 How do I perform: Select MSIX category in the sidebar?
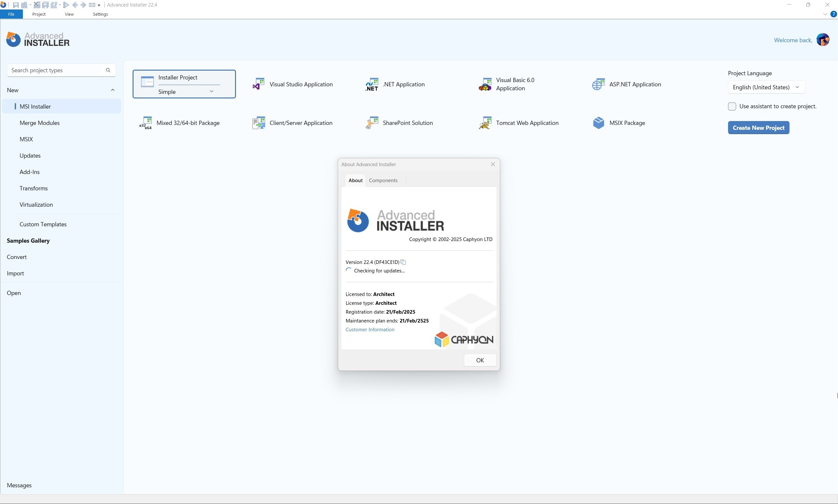[62, 139]
